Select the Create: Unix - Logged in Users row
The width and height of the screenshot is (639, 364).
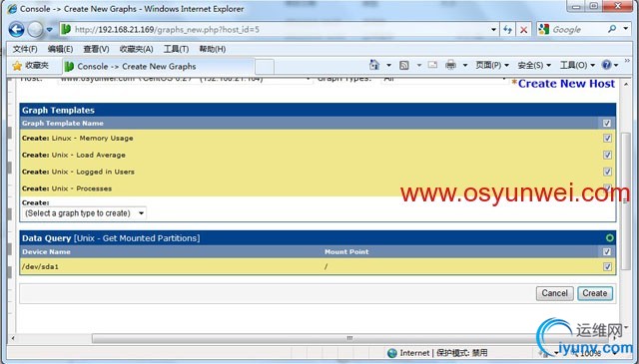pos(318,172)
